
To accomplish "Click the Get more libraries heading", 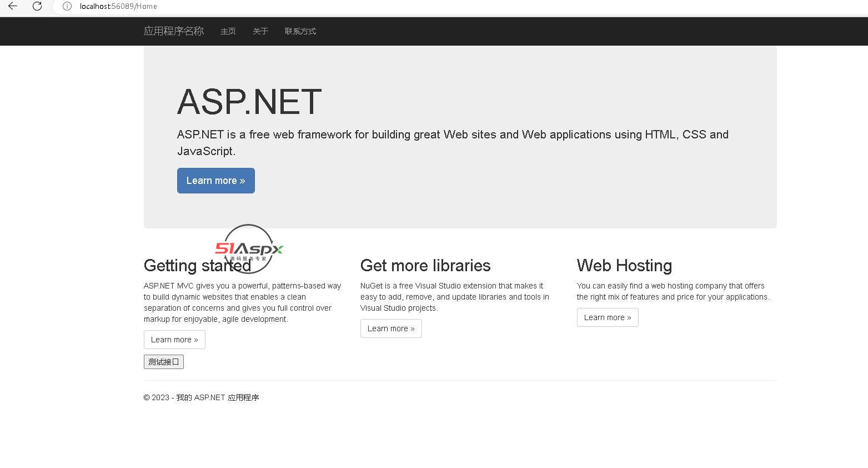I will [x=425, y=266].
